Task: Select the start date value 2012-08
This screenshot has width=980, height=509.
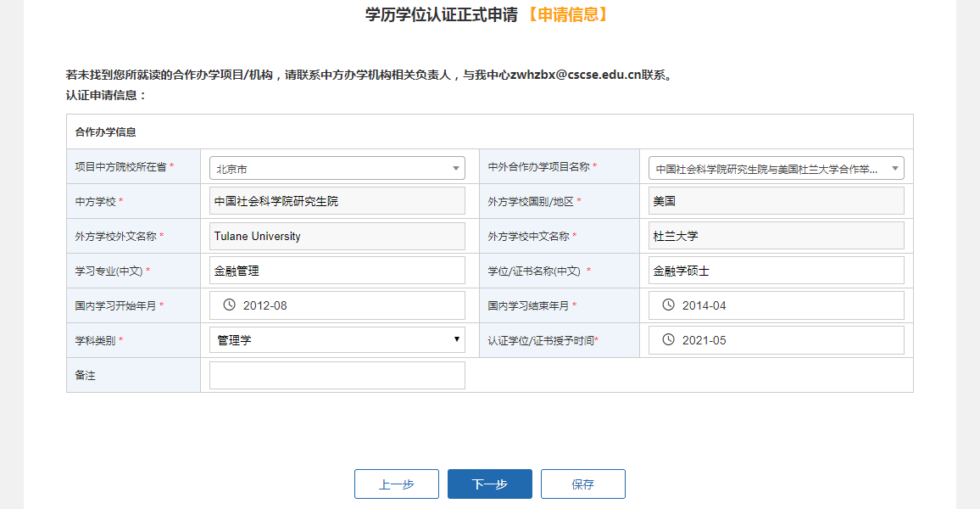Action: coord(265,305)
